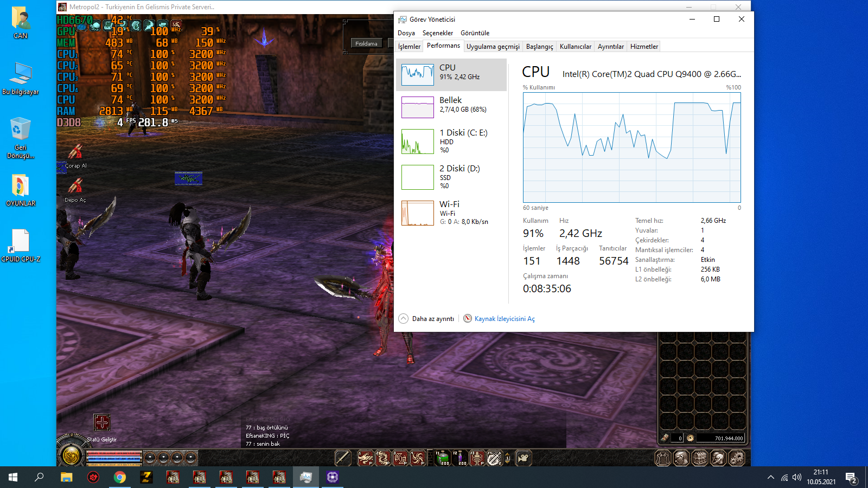Open the Windows Start menu
Viewport: 868px width, 488px height.
[13, 477]
